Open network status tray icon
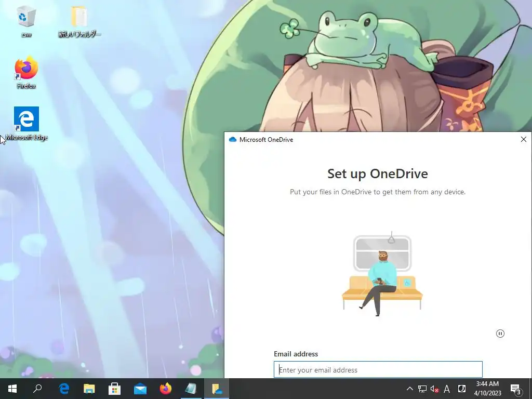The height and width of the screenshot is (399, 532). (x=422, y=389)
